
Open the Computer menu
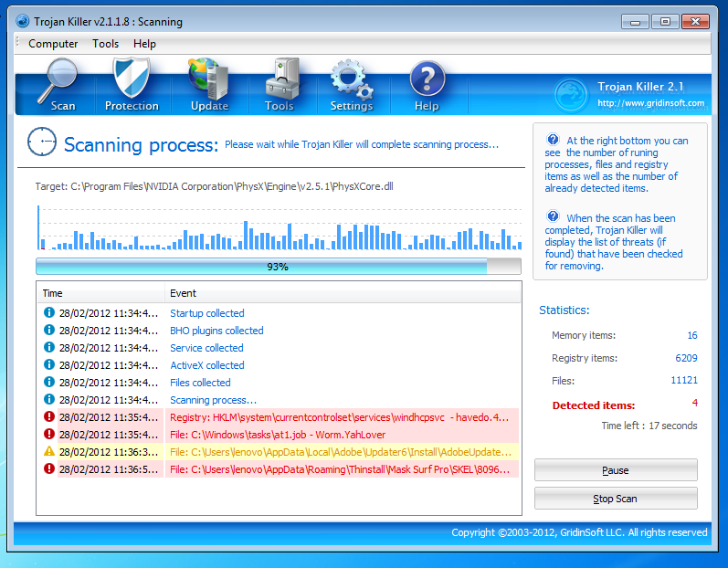(53, 43)
